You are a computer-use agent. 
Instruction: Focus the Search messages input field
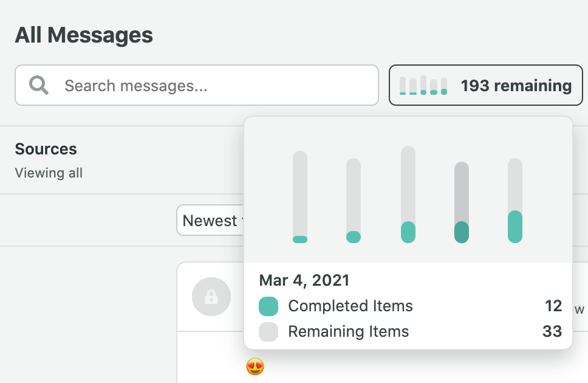click(x=196, y=85)
